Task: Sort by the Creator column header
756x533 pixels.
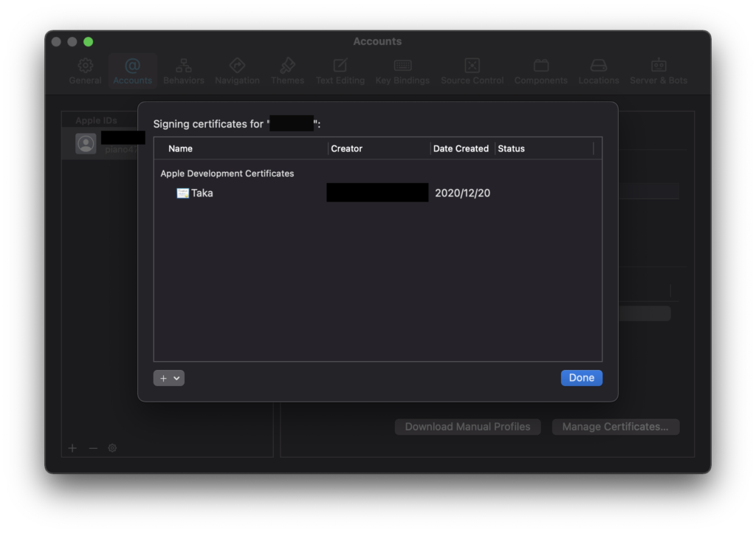Action: [347, 149]
